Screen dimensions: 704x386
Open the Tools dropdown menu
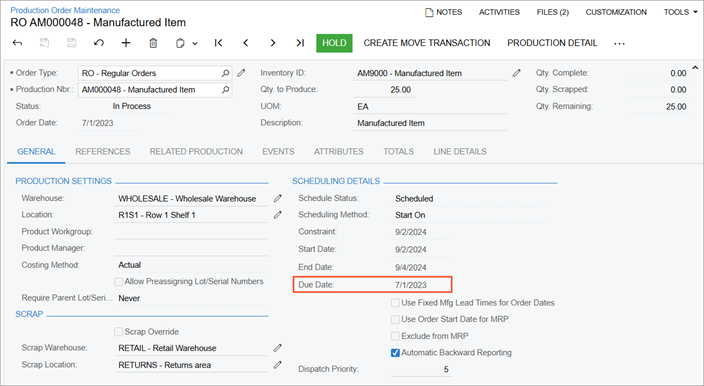coord(680,12)
